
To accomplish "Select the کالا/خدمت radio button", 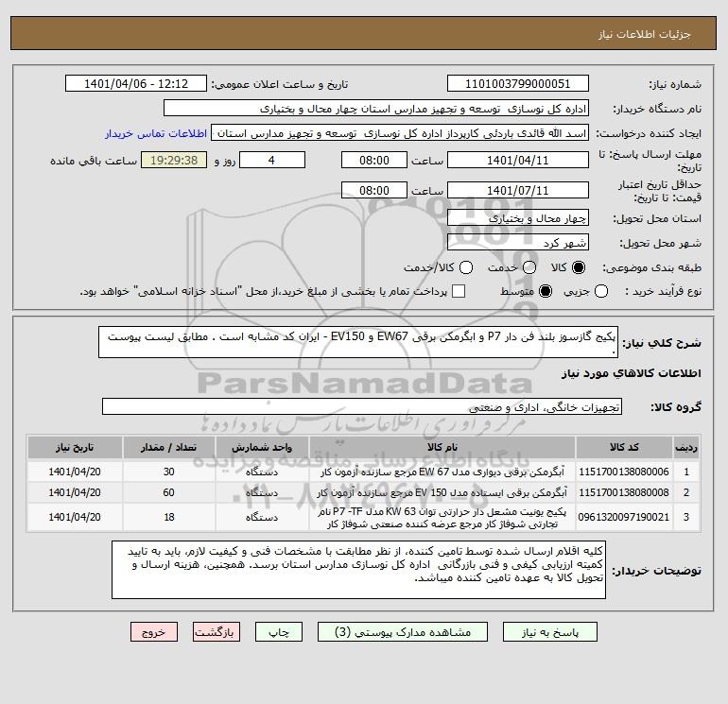I will pos(466,267).
